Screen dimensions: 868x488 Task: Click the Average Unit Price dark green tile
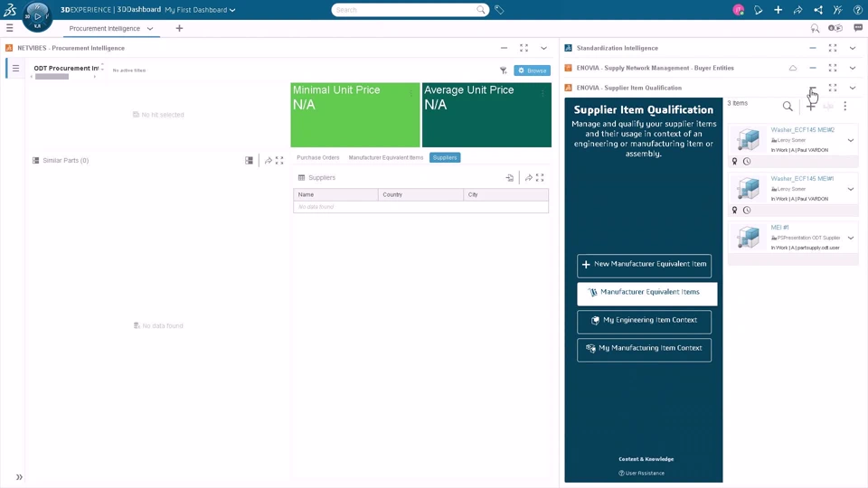click(x=486, y=115)
